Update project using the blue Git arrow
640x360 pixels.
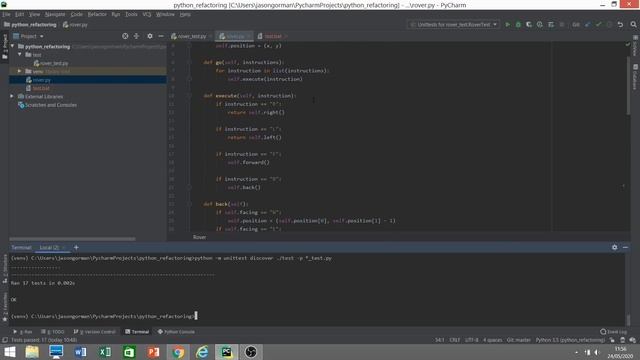(587, 24)
